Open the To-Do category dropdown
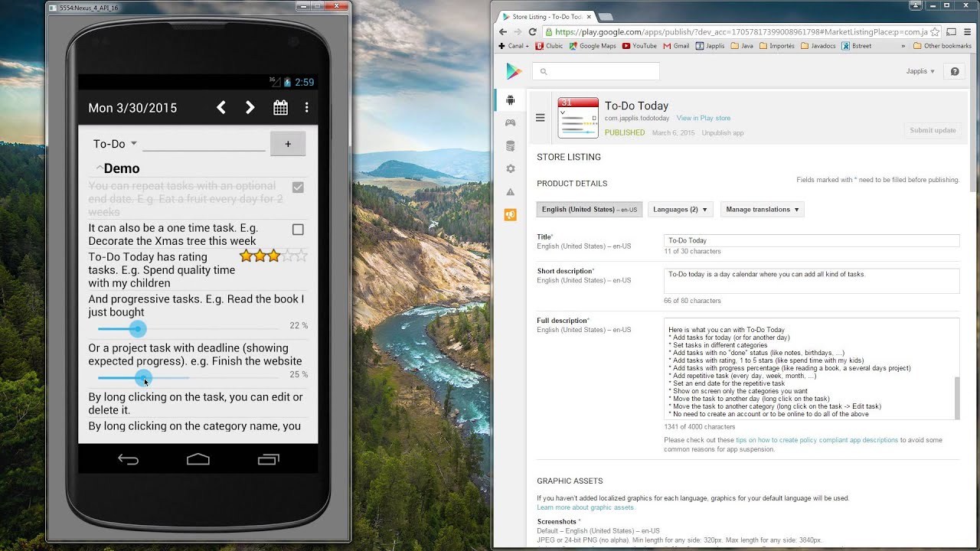Image resolution: width=980 pixels, height=551 pixels. [x=115, y=144]
